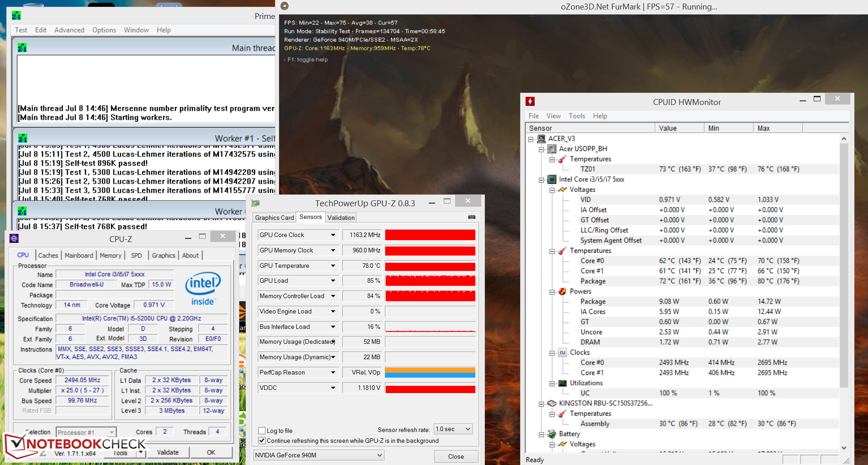Screen dimensions: 868x465
Task: Open the NVIDIA GeForce 940M GPU selector
Action: point(318,455)
